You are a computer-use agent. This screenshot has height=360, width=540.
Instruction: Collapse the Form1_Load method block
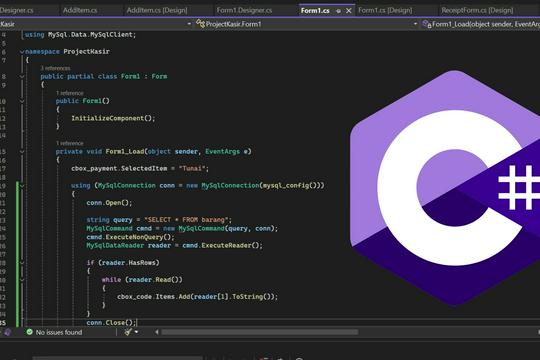pyautogui.click(x=22, y=152)
